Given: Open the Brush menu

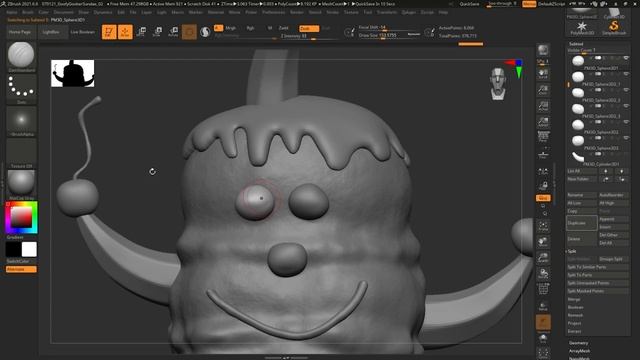Looking at the screenshot, I should click(x=28, y=12).
